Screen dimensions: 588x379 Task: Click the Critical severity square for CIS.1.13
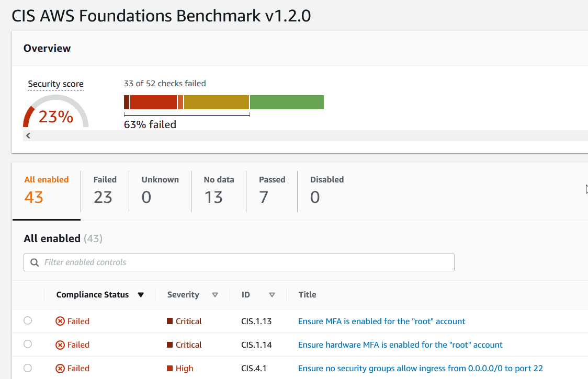pyautogui.click(x=169, y=321)
